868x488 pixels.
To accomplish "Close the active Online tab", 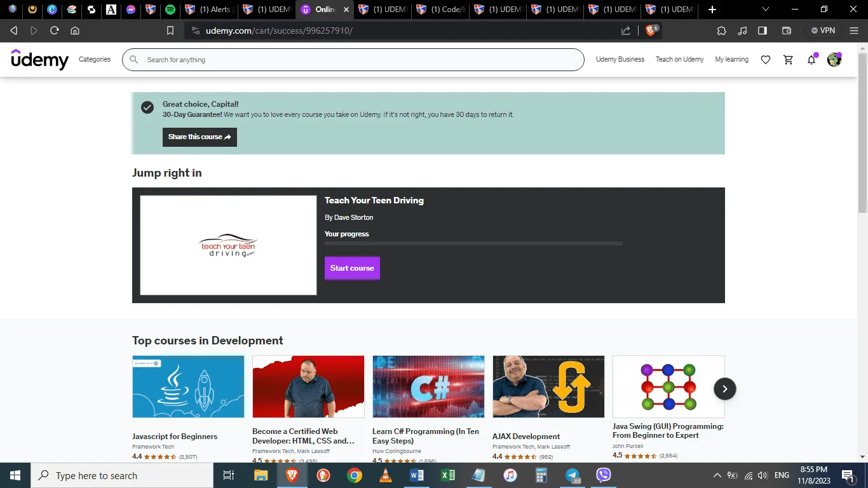I will pos(346,10).
